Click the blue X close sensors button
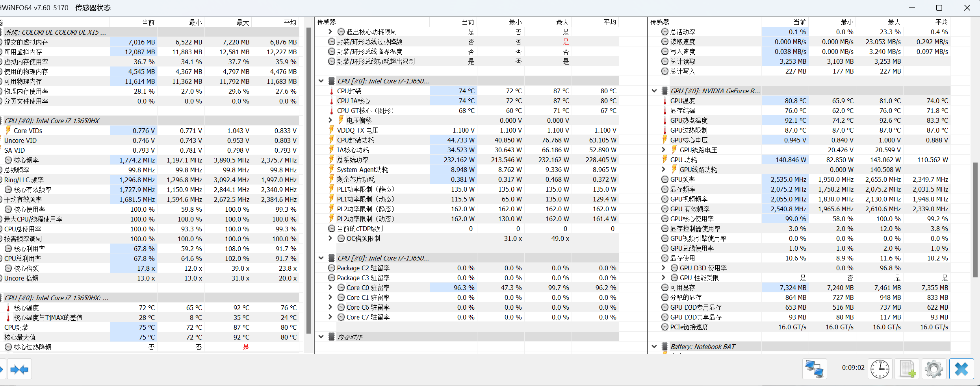The height and width of the screenshot is (386, 980). point(961,369)
